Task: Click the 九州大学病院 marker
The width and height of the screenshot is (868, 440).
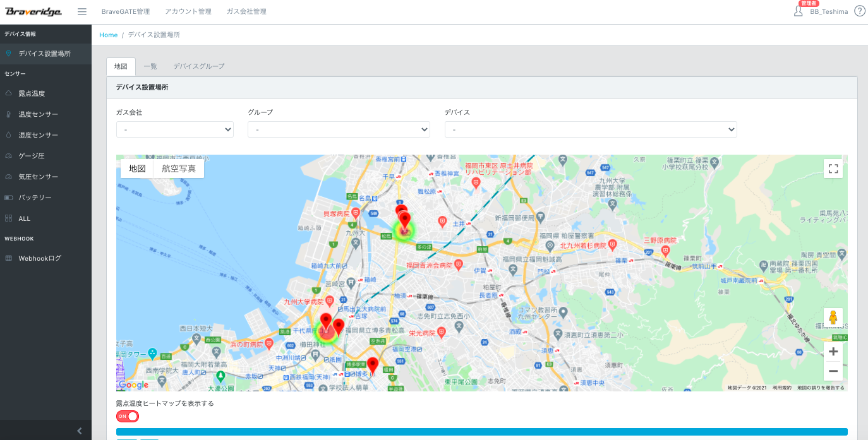Action: [x=329, y=302]
